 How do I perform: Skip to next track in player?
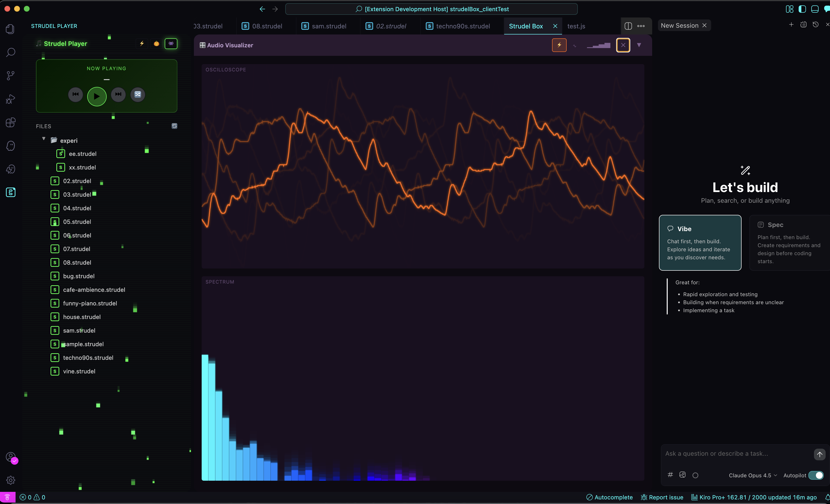click(x=118, y=95)
